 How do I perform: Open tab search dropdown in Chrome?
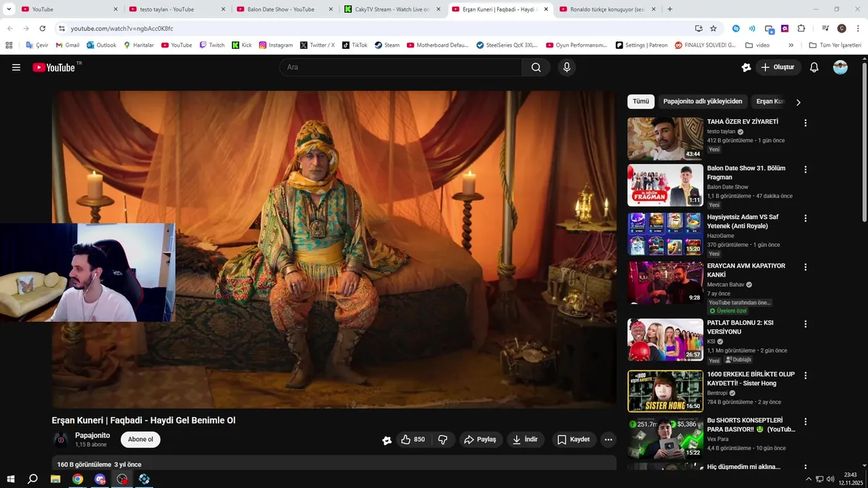point(9,9)
